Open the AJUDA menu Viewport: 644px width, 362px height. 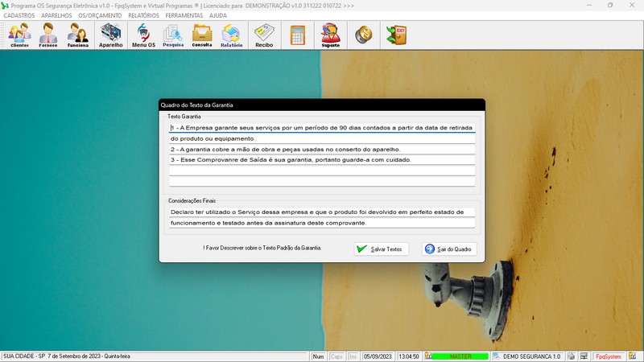coord(217,15)
